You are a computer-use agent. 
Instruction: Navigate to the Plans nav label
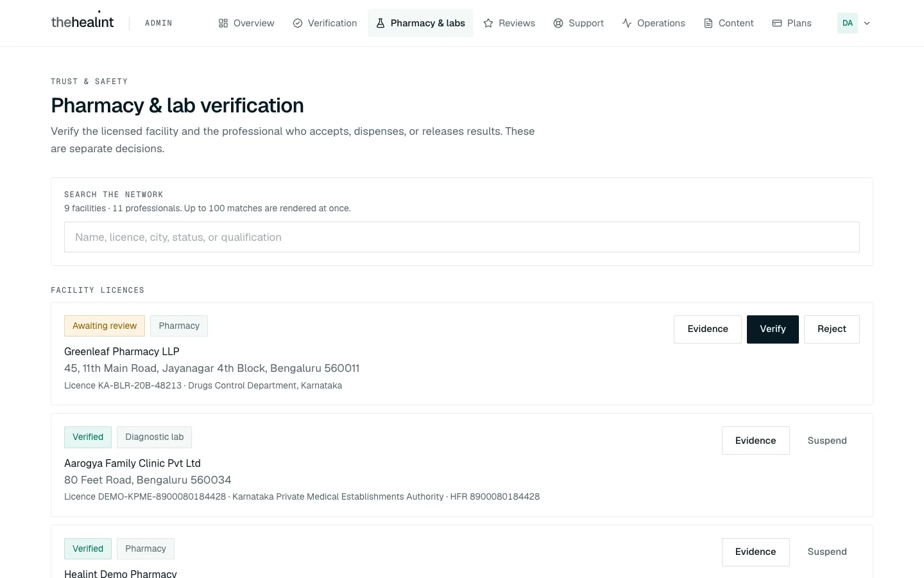pyautogui.click(x=800, y=23)
